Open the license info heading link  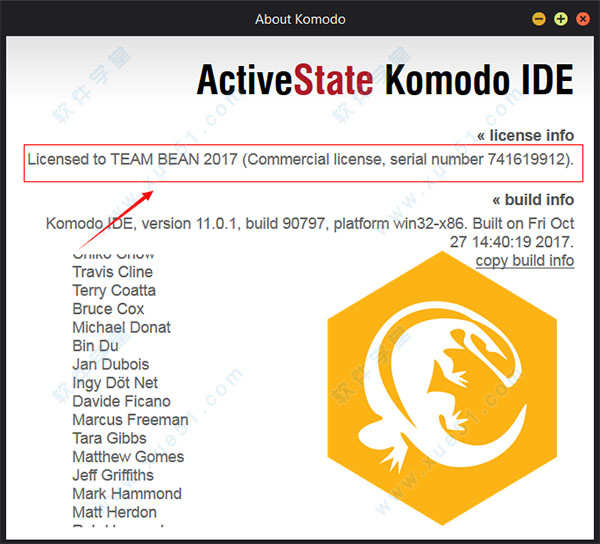tap(525, 135)
